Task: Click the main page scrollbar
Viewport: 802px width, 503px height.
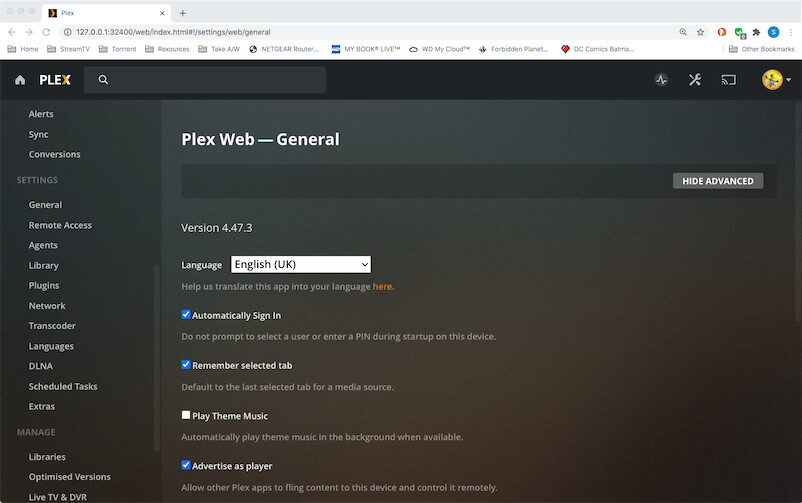Action: [x=798, y=211]
